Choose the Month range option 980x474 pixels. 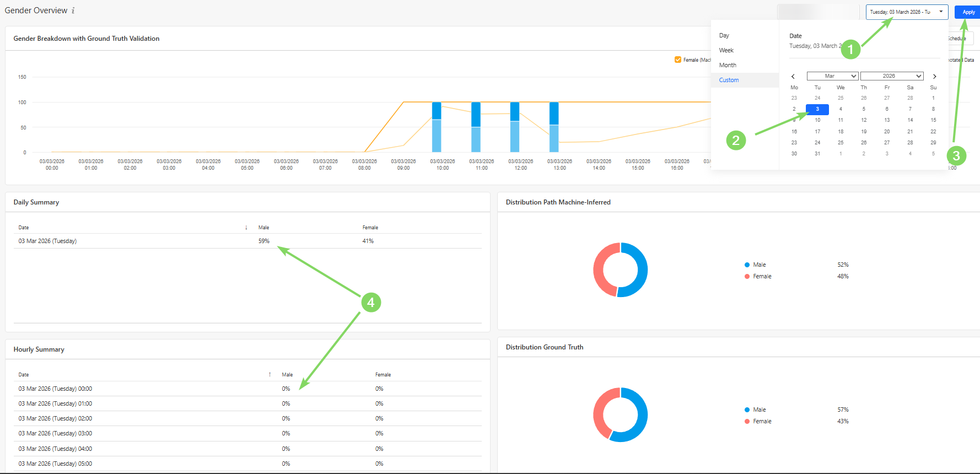728,65
